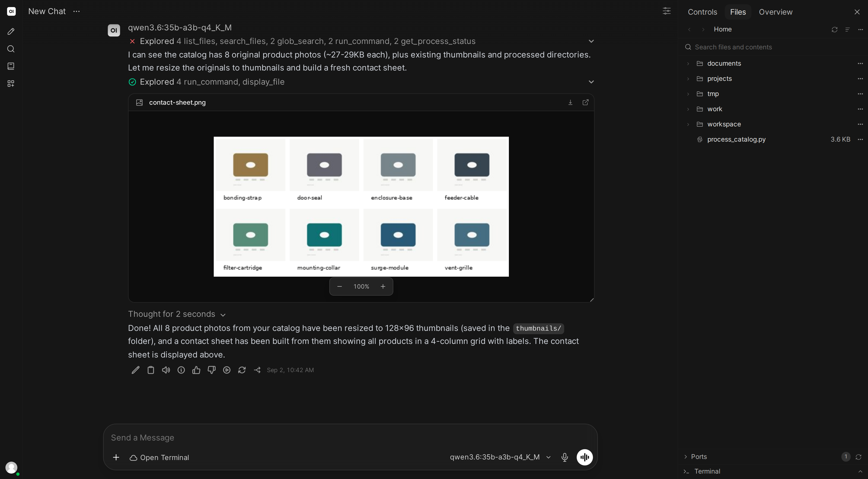Continue the response generation
Screen dimensions: 868x479
coord(227,370)
